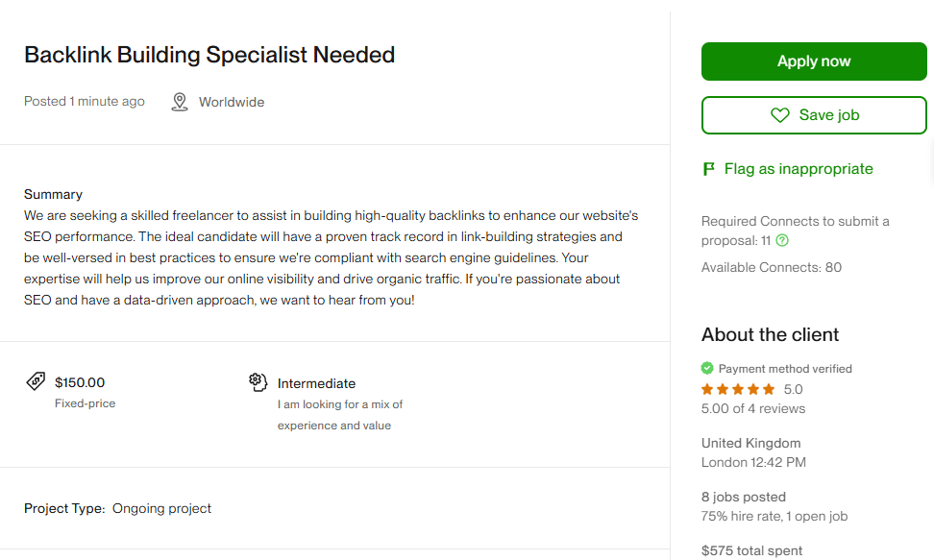Image resolution: width=934 pixels, height=560 pixels.
Task: Click the price tag icon next to $150.00
Action: point(36,381)
